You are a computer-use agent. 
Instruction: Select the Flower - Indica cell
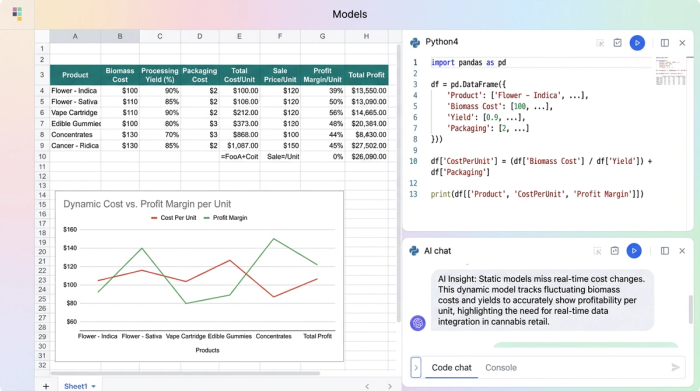click(x=75, y=91)
